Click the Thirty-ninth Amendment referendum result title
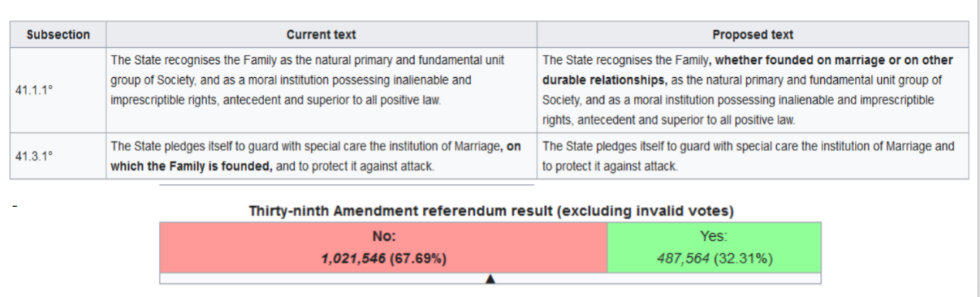This screenshot has height=297, width=980. (x=490, y=211)
